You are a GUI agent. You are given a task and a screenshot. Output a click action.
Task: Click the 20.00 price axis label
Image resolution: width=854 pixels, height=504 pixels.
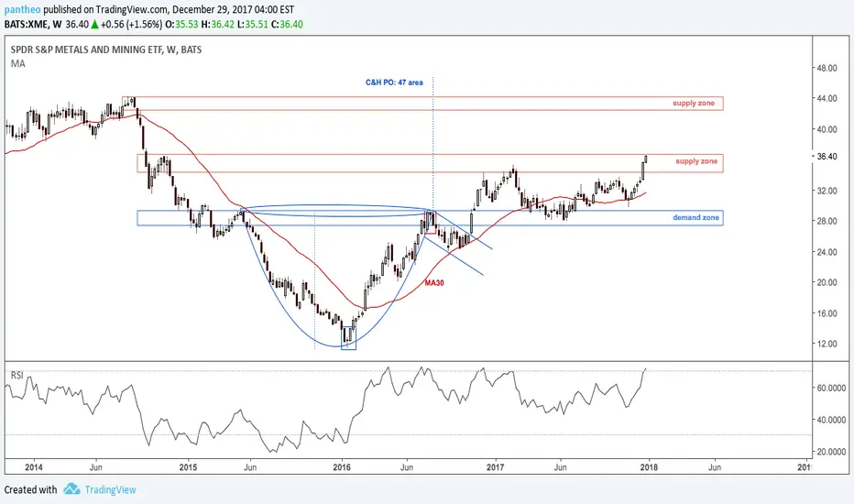827,283
